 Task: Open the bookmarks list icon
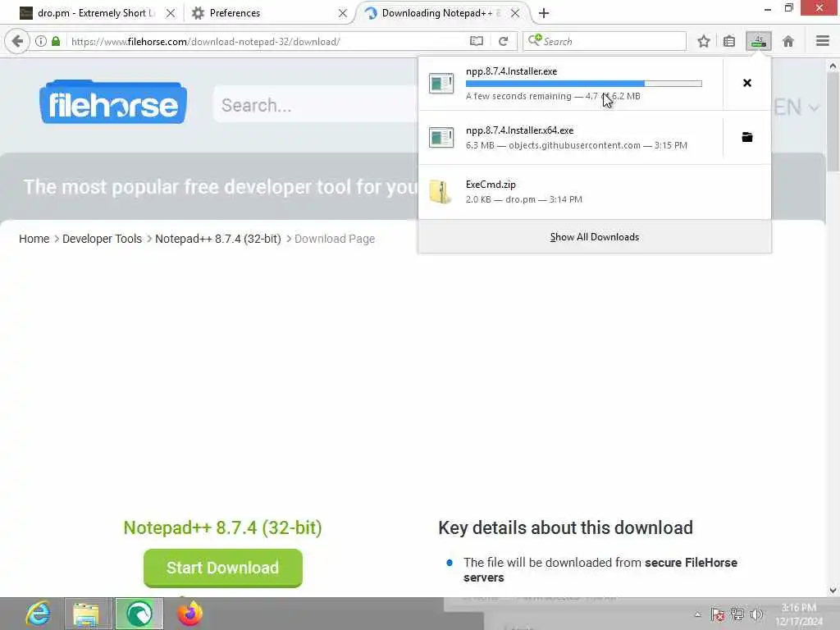pyautogui.click(x=729, y=41)
